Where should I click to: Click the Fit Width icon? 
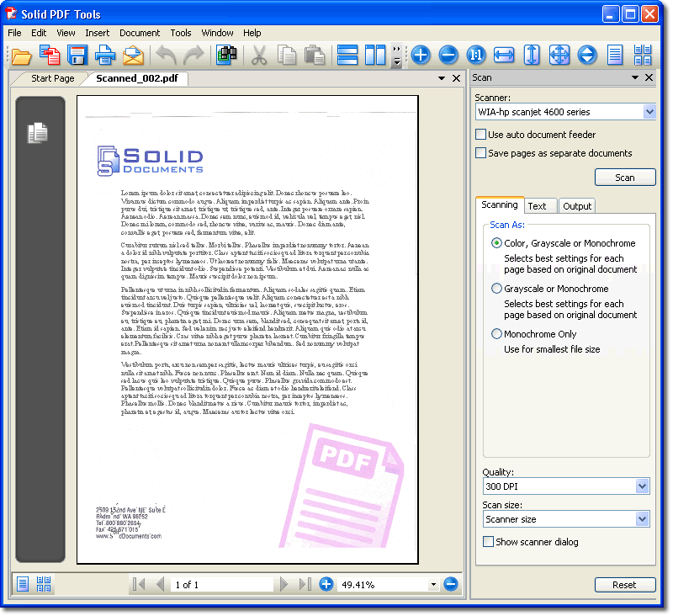point(504,56)
